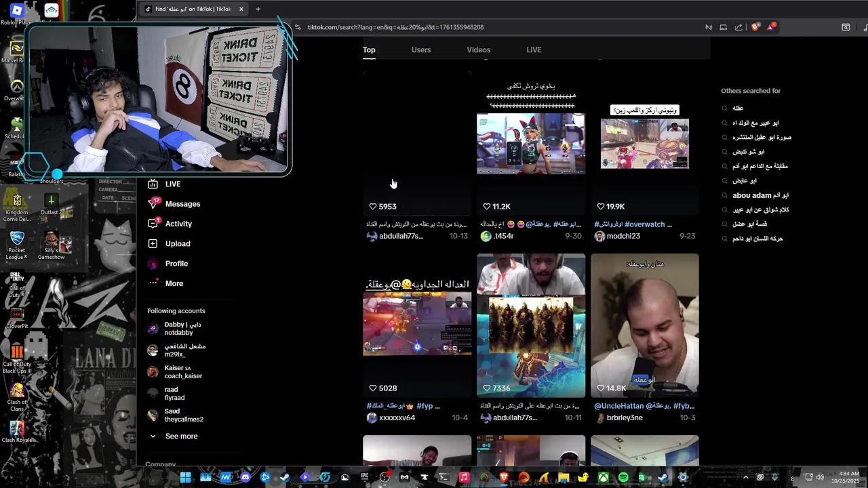Select suggested search 'قصة ابو عضل'
The image size is (868, 488).
749,224
